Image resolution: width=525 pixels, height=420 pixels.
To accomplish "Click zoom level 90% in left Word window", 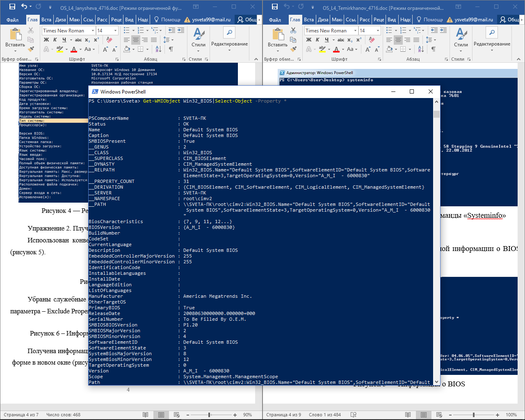I will pos(247,415).
